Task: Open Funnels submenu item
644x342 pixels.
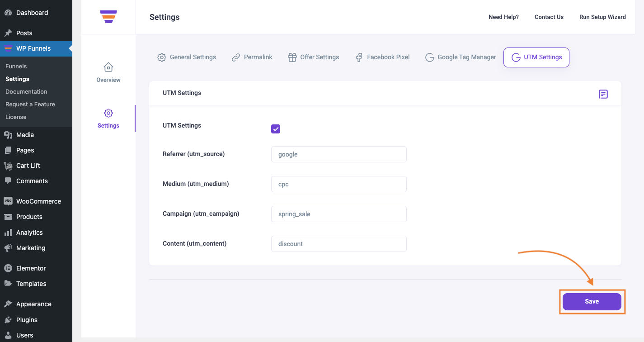Action: (x=16, y=66)
